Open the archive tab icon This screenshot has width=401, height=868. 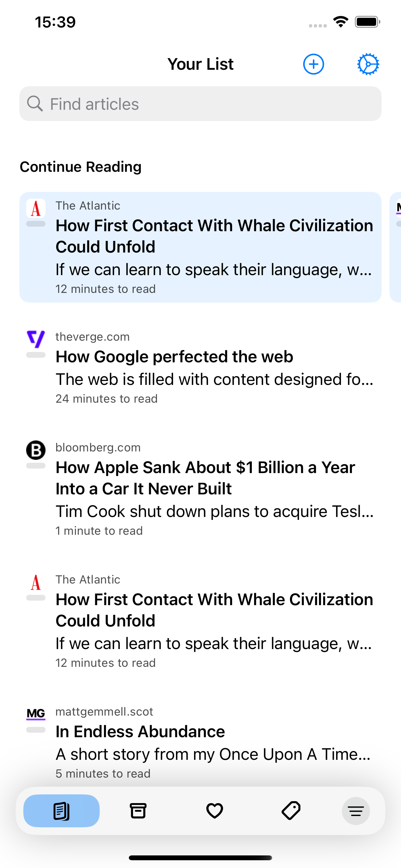138,811
